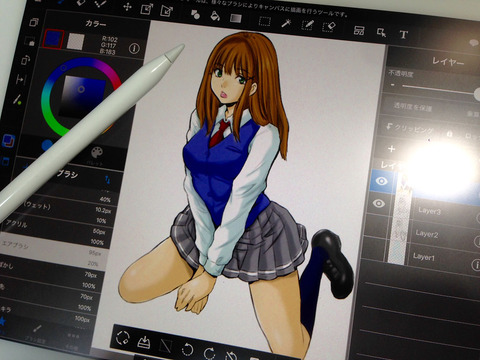Open the layered squares icon in left sidebar
The image size is (480, 360).
click(33, 22)
